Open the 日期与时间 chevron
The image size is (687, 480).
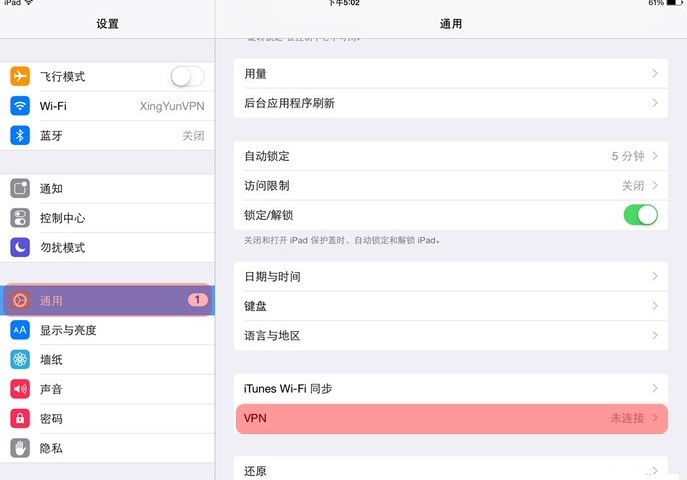[655, 276]
